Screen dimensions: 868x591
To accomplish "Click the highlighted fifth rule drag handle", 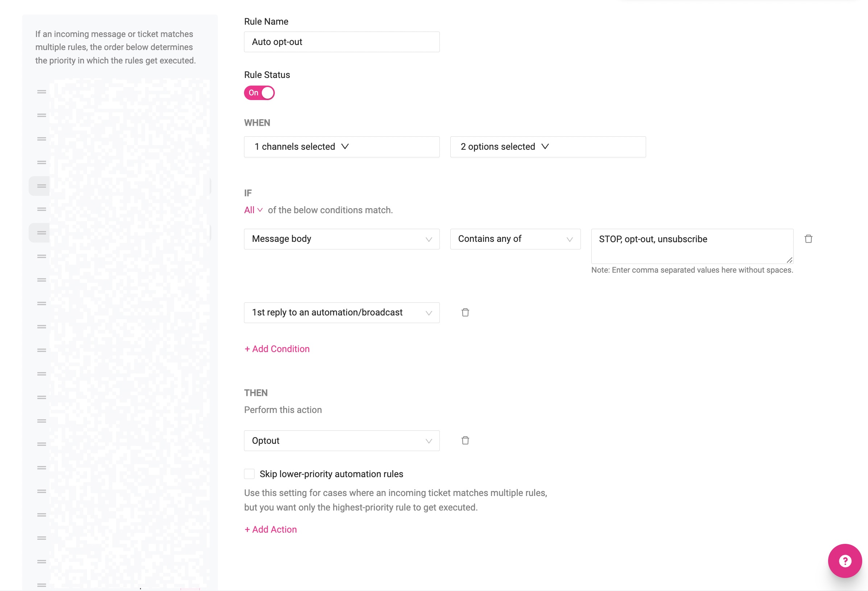I will 41,186.
